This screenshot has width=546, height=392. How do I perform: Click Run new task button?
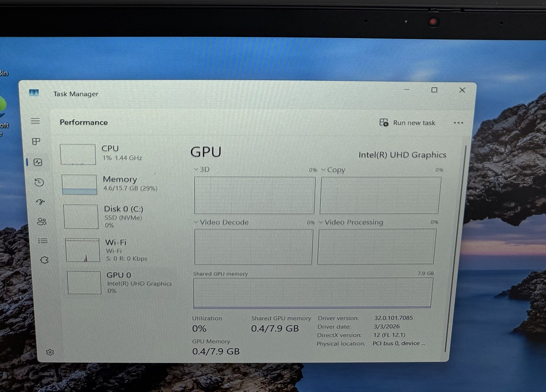[x=407, y=122]
